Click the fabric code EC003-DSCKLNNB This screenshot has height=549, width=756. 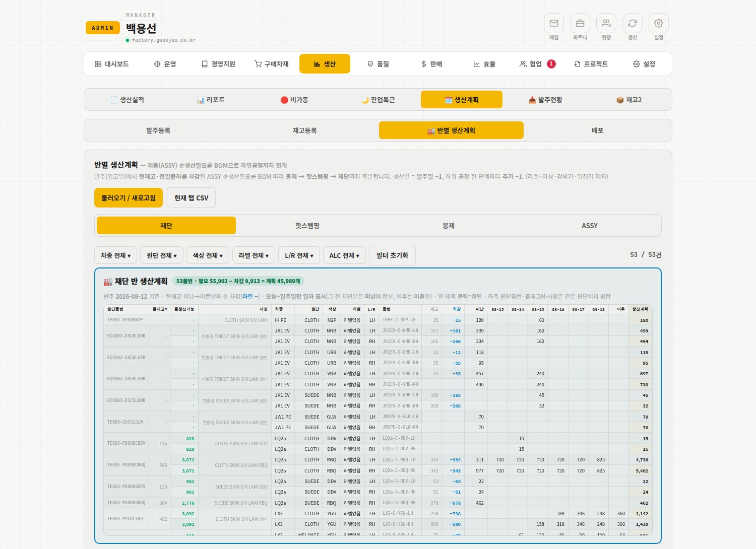coord(126,336)
